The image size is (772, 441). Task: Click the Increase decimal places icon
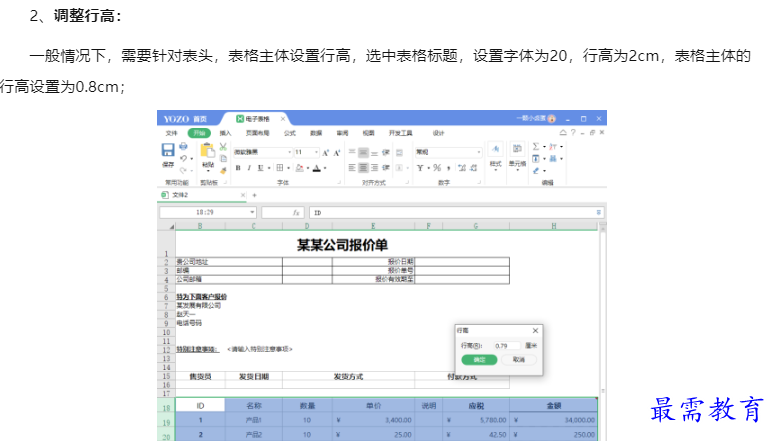click(x=462, y=168)
